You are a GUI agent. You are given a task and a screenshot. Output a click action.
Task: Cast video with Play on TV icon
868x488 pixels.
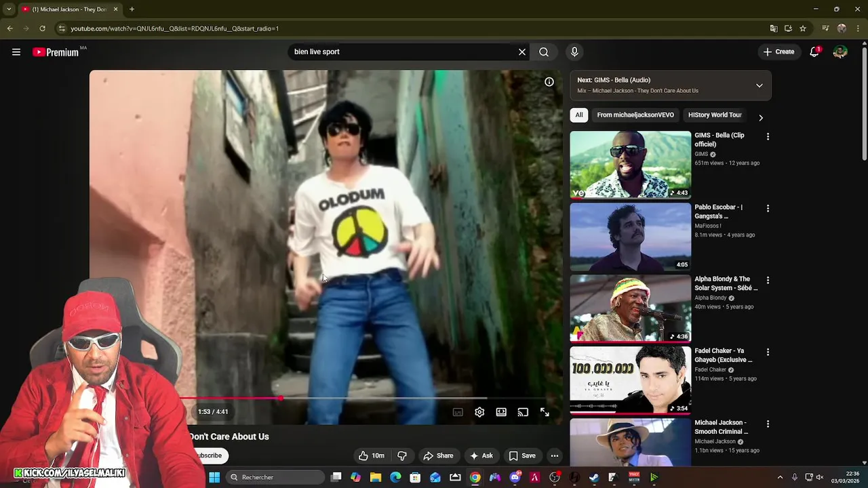523,412
